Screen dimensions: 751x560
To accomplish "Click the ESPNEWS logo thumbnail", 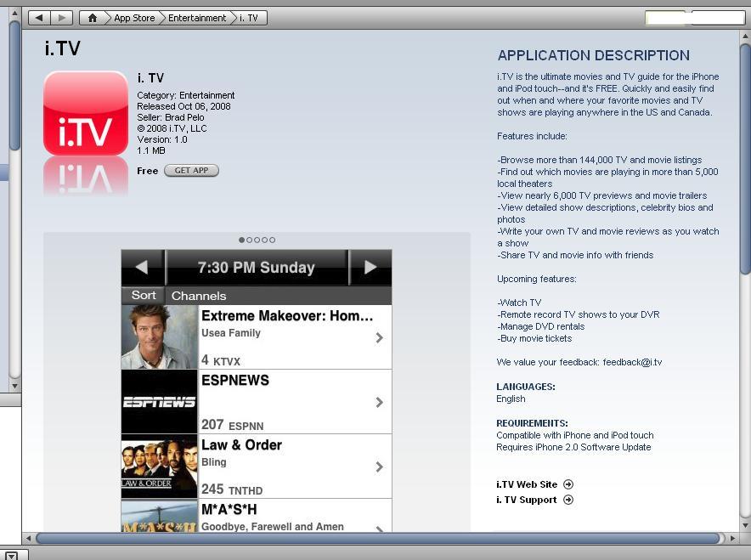I will point(160,402).
